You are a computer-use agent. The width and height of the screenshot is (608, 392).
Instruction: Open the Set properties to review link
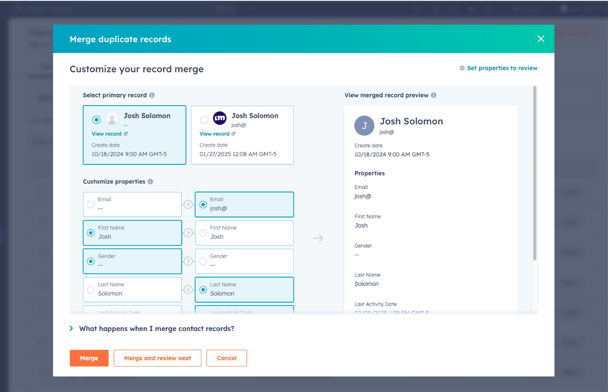pyautogui.click(x=502, y=68)
